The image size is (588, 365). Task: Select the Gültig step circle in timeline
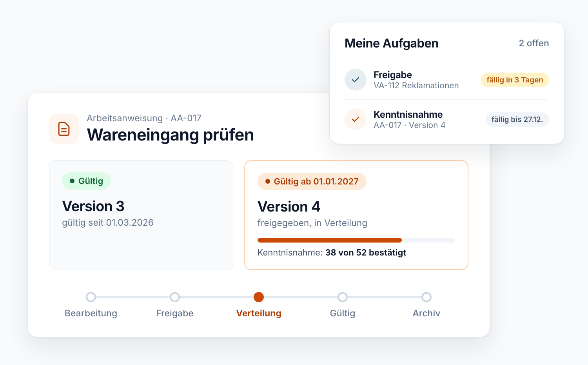pyautogui.click(x=343, y=297)
